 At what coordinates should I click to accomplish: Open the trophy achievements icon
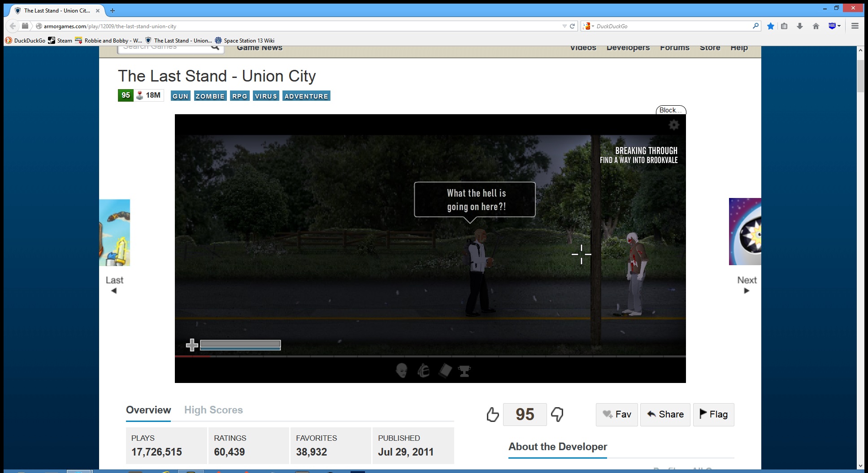[464, 370]
